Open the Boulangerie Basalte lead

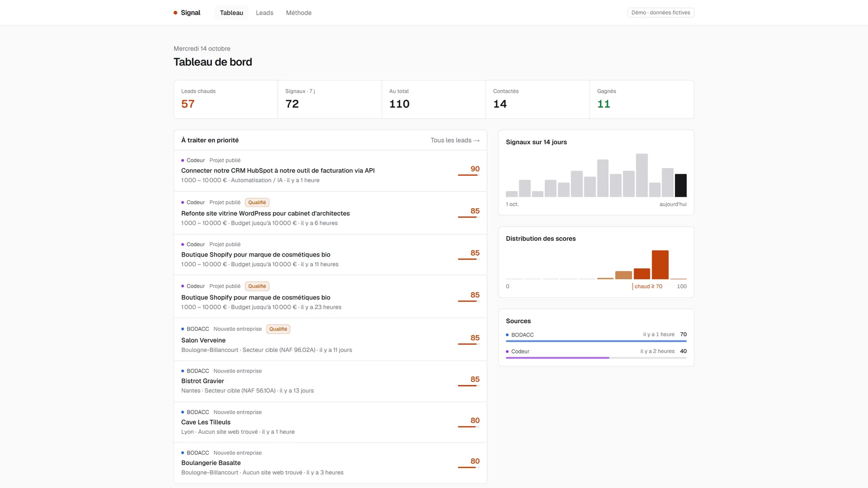(x=330, y=463)
